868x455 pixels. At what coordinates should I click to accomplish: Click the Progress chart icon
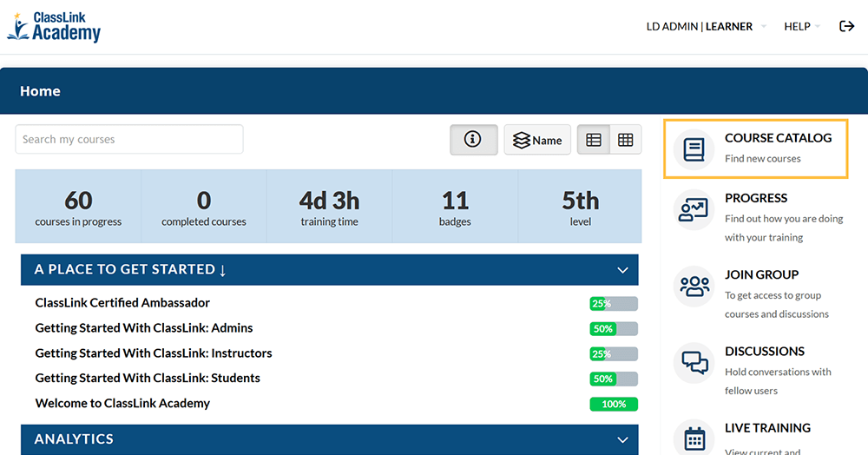[x=694, y=210]
